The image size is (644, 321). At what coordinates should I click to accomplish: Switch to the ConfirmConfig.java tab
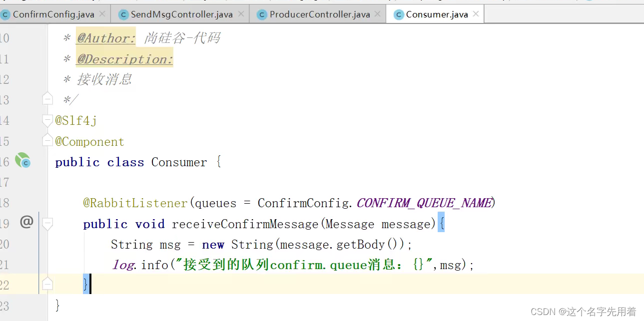(53, 14)
